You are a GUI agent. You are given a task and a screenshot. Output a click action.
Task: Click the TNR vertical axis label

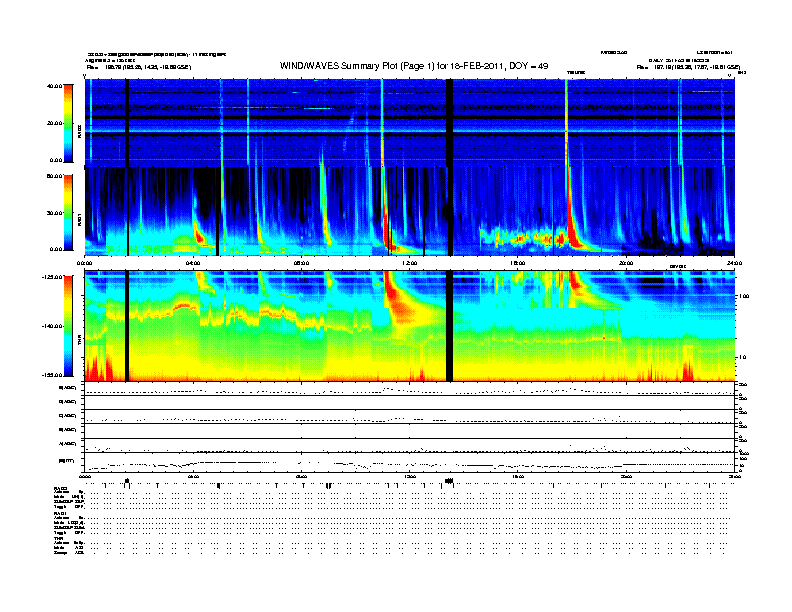point(79,342)
